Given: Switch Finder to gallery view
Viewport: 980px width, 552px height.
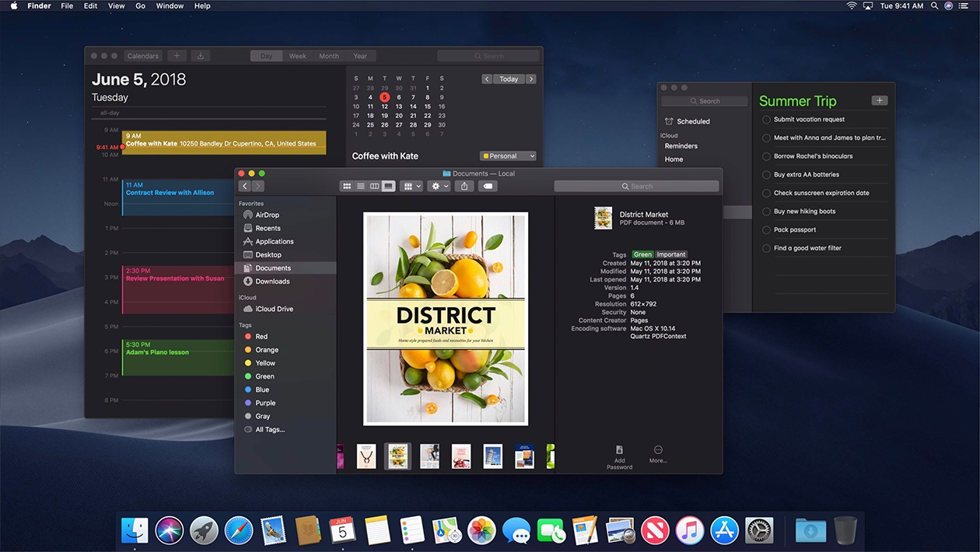Looking at the screenshot, I should 389,187.
